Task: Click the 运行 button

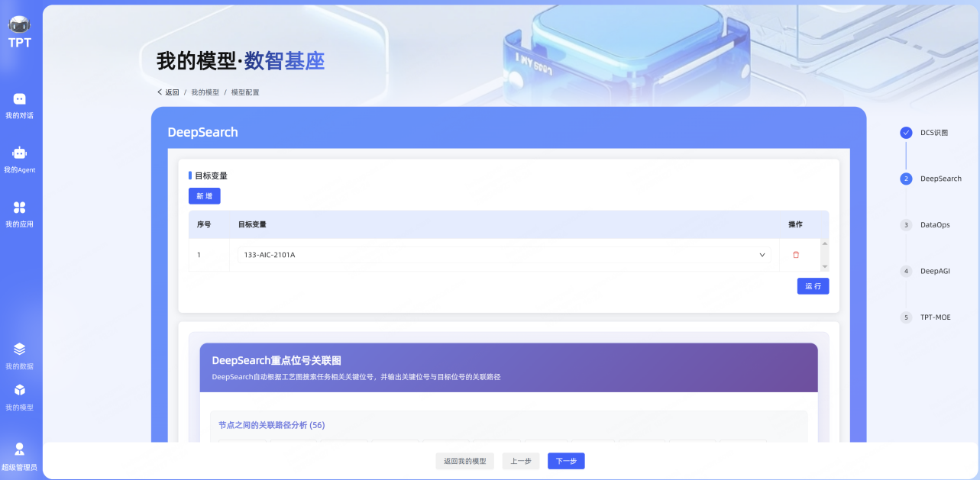Action: (813, 286)
